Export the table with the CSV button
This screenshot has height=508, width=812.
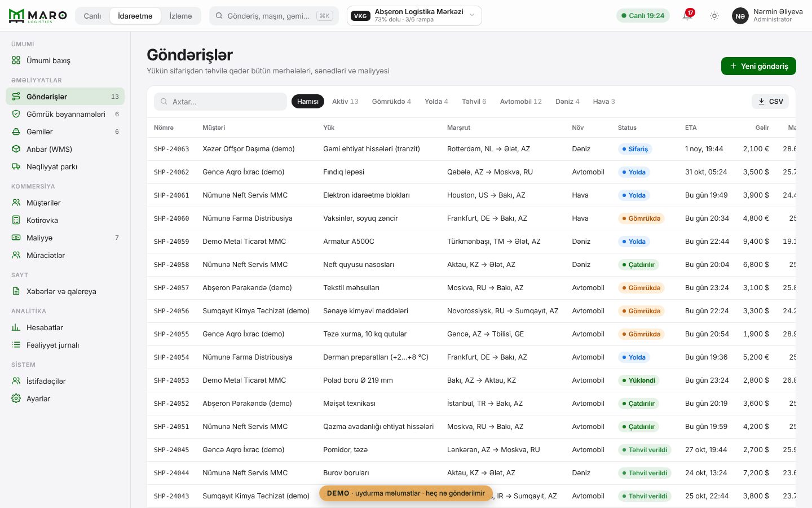[770, 102]
